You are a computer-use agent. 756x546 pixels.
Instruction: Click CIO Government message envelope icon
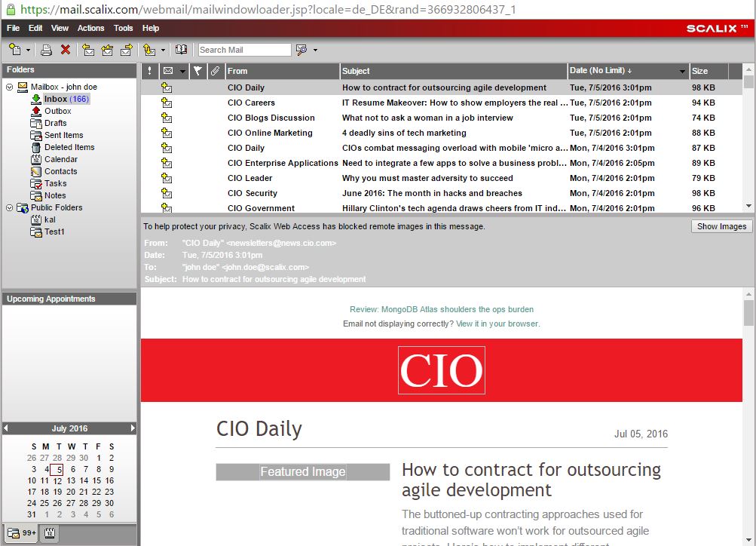[167, 208]
